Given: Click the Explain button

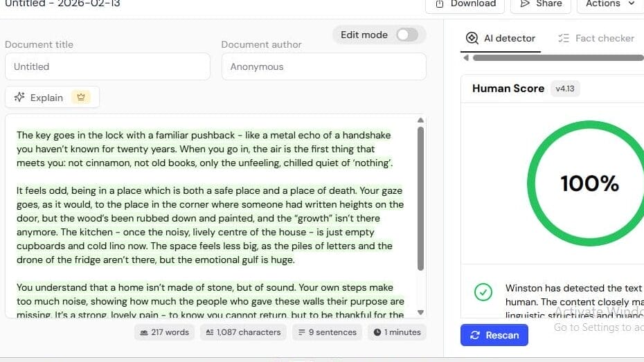Looking at the screenshot, I should pos(52,98).
